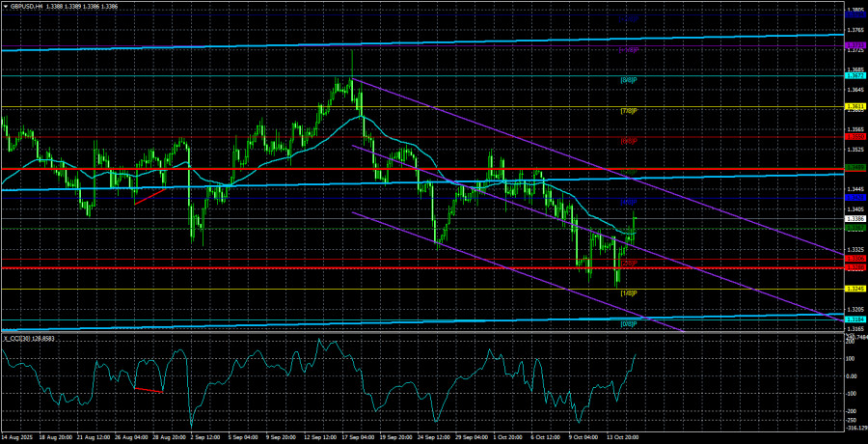Screen dimensions: 868x444
Task: Click the GBPUSD,H4 symbol title text
Action: (x=27, y=4)
